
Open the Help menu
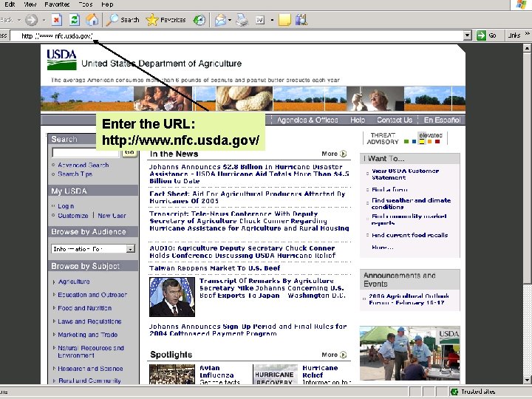pos(107,4)
